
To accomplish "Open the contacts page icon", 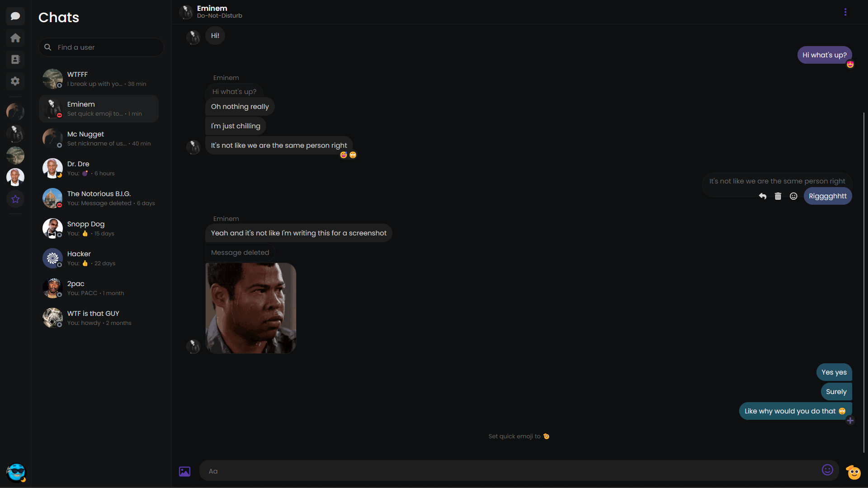I will click(x=15, y=60).
